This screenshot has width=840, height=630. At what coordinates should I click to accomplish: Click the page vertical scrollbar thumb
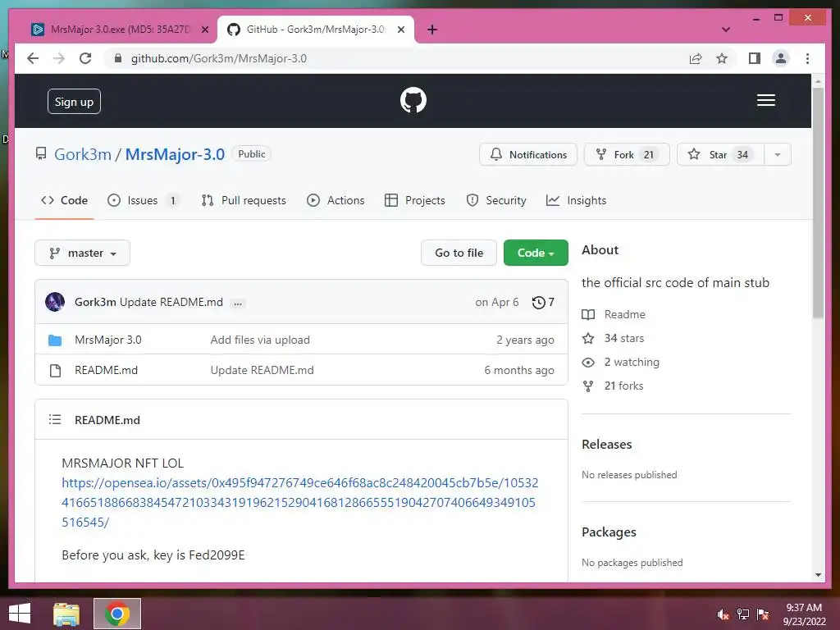(x=818, y=203)
